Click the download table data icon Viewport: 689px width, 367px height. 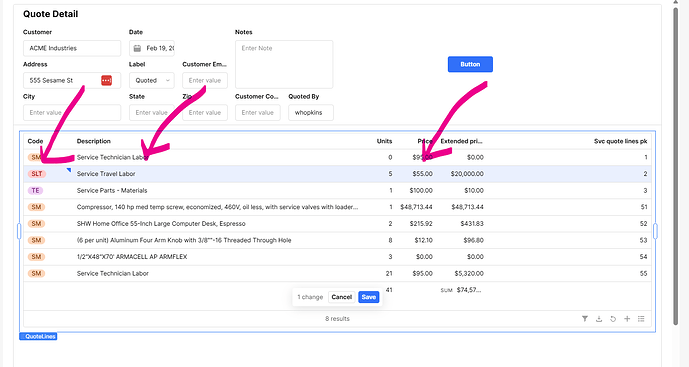point(598,319)
